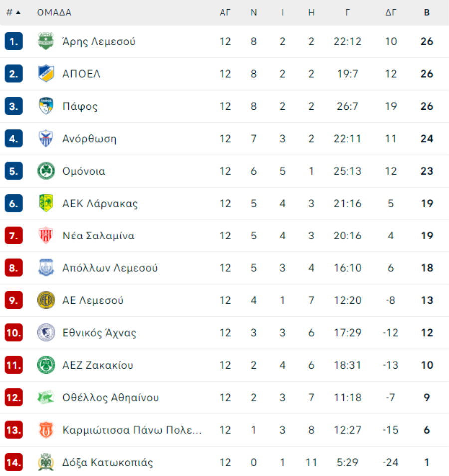Screen dimensions: 449x476
Task: Click the ΑΕ Λεμεσού round yellow badge
Action: coord(46,300)
